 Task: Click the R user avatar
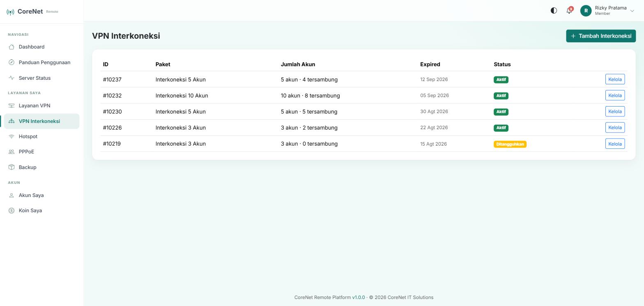[x=586, y=11]
